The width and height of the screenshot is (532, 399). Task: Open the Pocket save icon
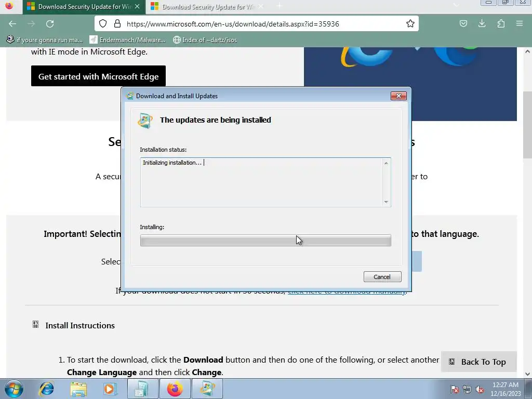(x=463, y=23)
